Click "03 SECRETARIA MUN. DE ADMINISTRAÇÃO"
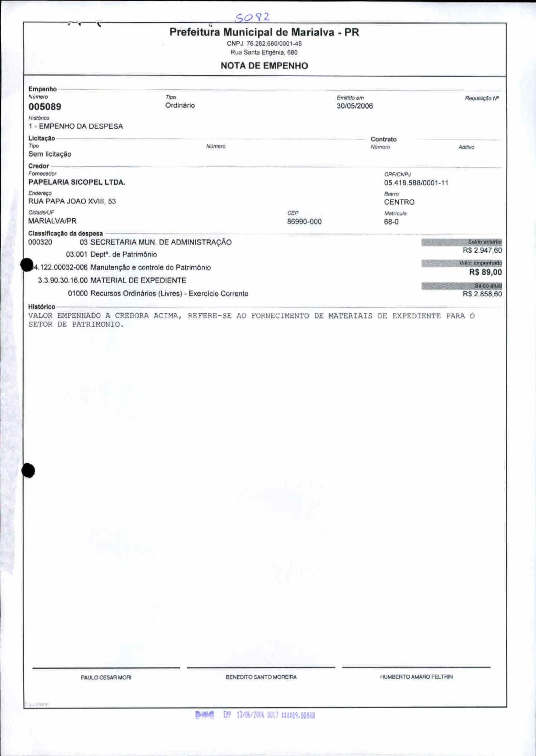The height and width of the screenshot is (756, 536). pyautogui.click(x=156, y=242)
